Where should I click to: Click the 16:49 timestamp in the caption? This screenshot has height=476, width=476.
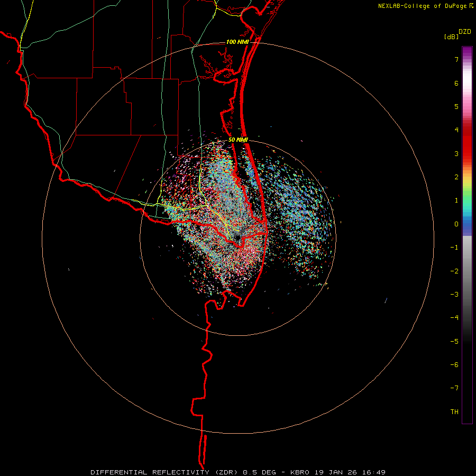[373, 472]
